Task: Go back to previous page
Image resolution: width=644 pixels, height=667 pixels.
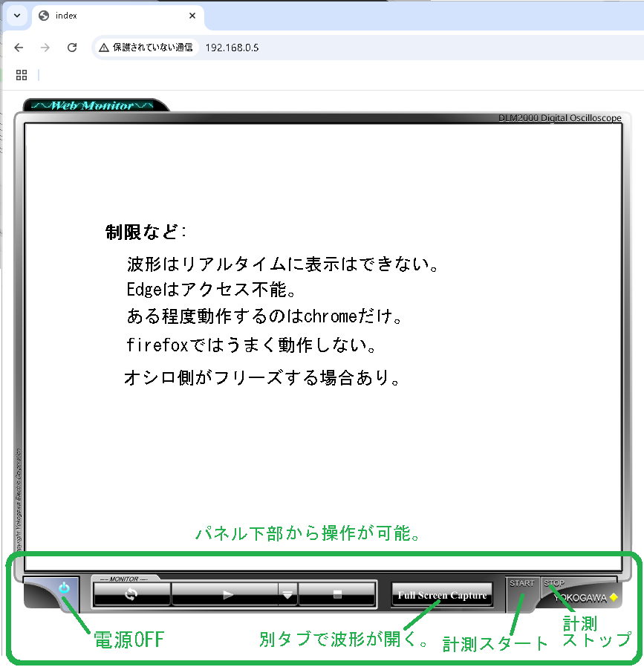Action: [x=19, y=47]
